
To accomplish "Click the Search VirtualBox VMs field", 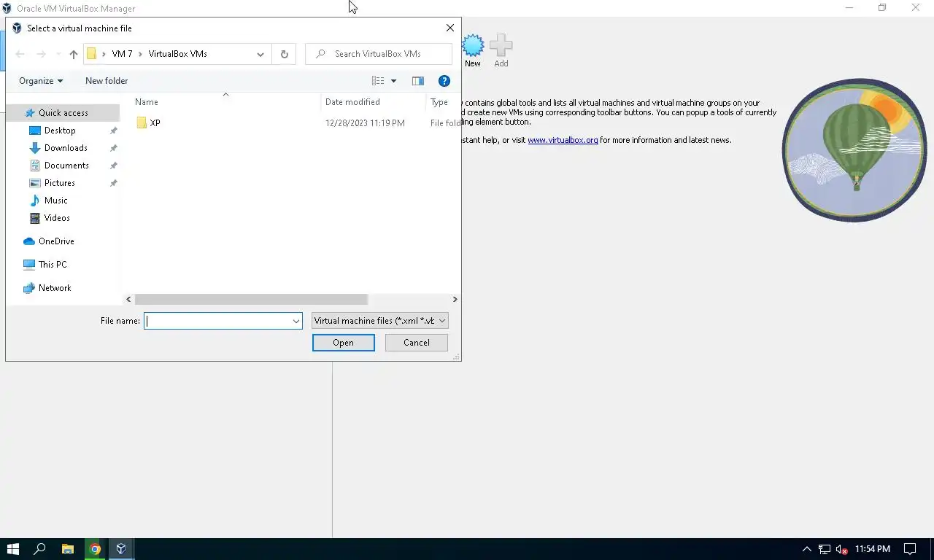I will pyautogui.click(x=378, y=54).
